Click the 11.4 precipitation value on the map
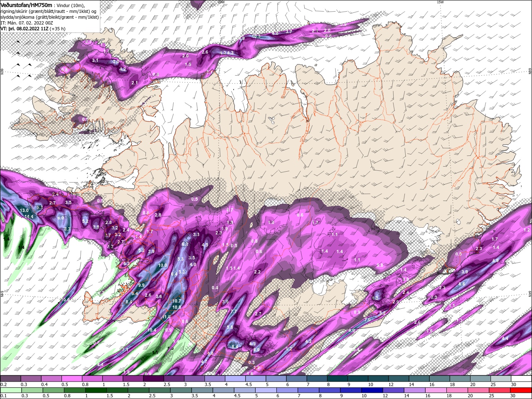Viewport: 532px width, 399px height. tap(29, 217)
